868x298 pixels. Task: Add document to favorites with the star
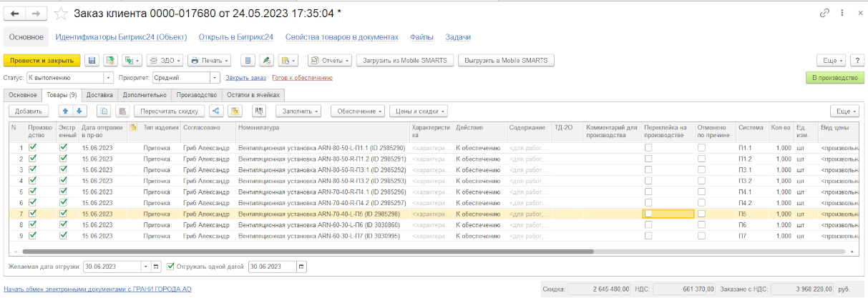[x=62, y=14]
